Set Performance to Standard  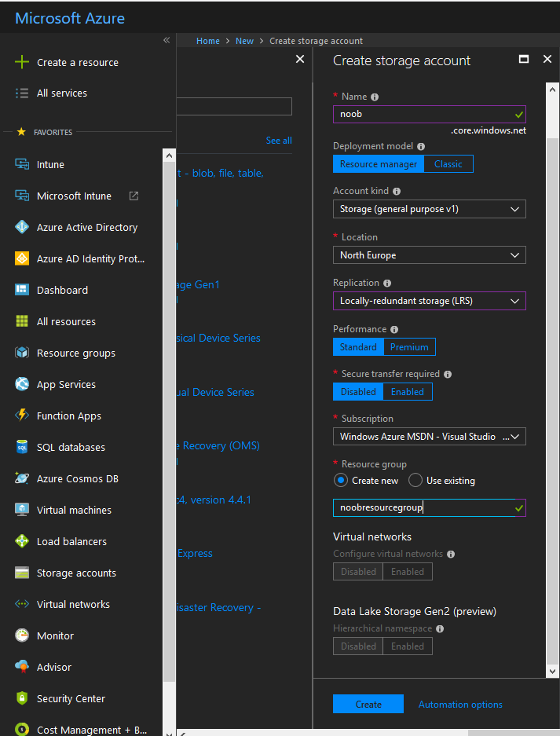[x=358, y=347]
